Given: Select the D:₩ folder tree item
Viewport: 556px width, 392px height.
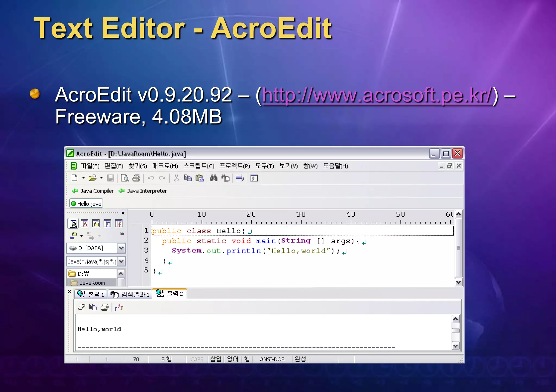Looking at the screenshot, I should tap(79, 273).
